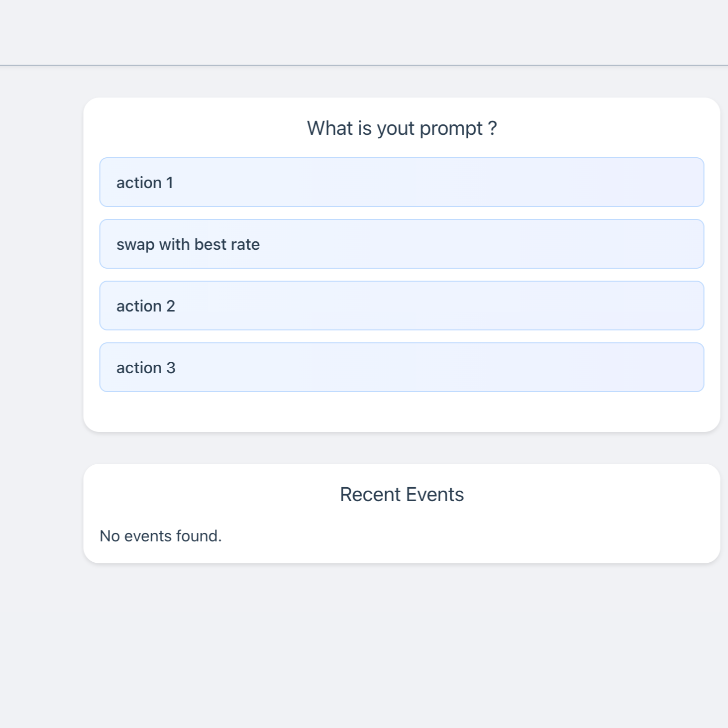This screenshot has height=728, width=728.
Task: Click the word "swap" in second option
Action: coord(135,245)
